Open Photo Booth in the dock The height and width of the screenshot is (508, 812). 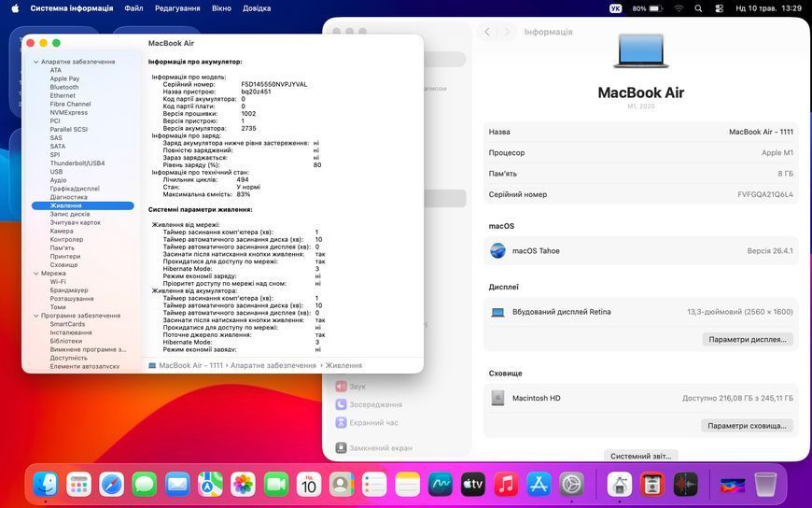[652, 486]
